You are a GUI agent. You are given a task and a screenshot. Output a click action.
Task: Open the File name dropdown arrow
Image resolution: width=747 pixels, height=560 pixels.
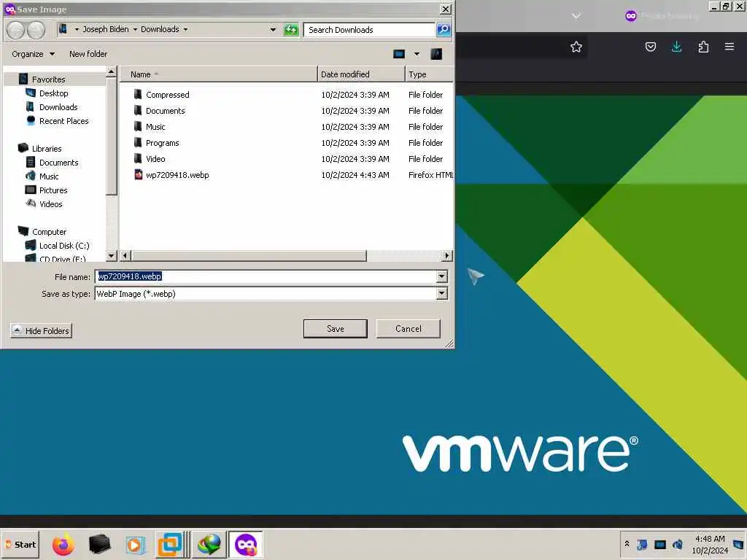441,276
